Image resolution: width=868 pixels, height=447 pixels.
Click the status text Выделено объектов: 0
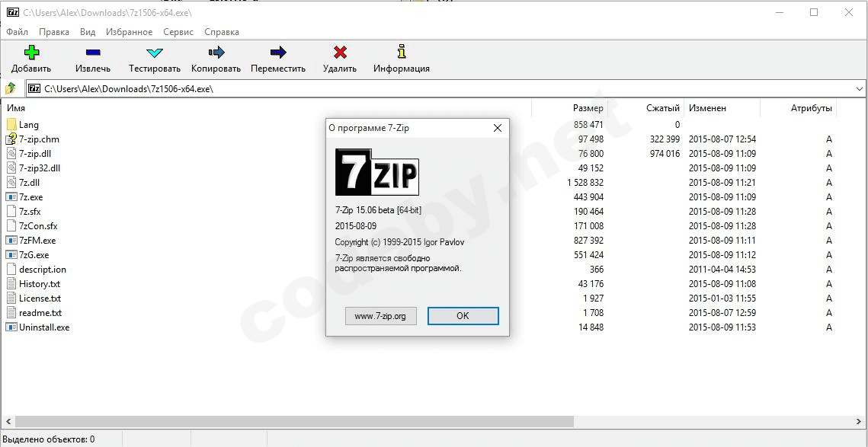click(48, 439)
